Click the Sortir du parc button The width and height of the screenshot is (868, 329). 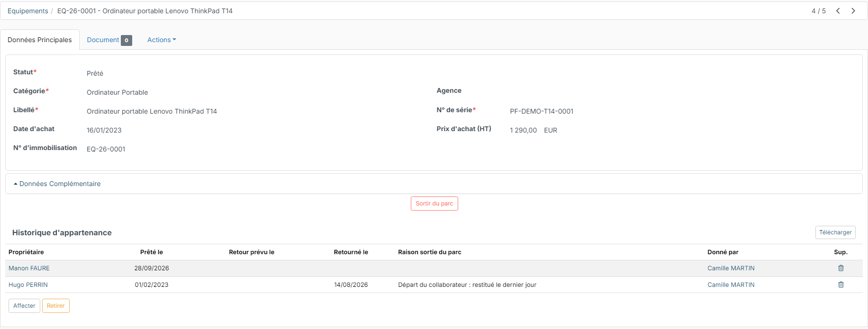[x=434, y=204]
